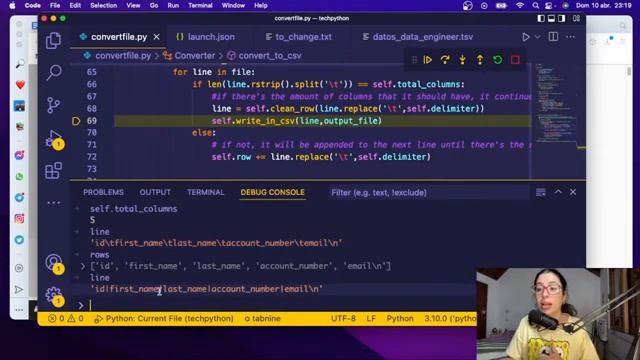
Task: Close the bottom panel
Action: 573,192
